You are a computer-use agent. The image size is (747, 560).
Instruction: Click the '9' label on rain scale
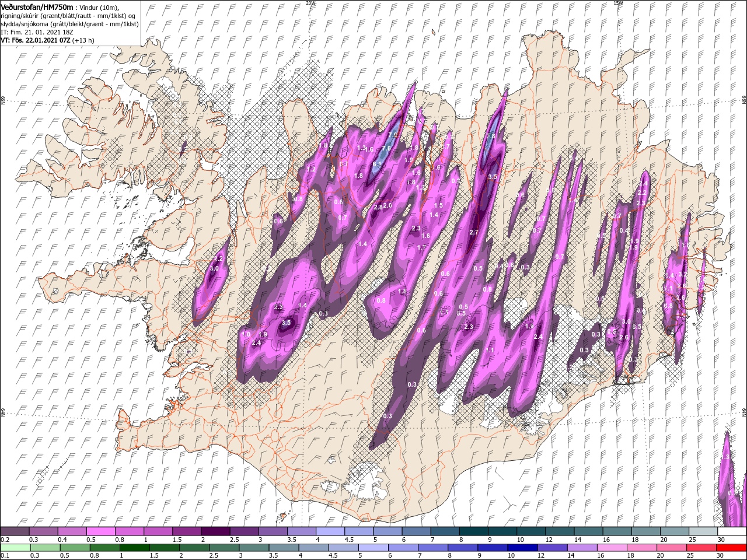click(x=479, y=556)
